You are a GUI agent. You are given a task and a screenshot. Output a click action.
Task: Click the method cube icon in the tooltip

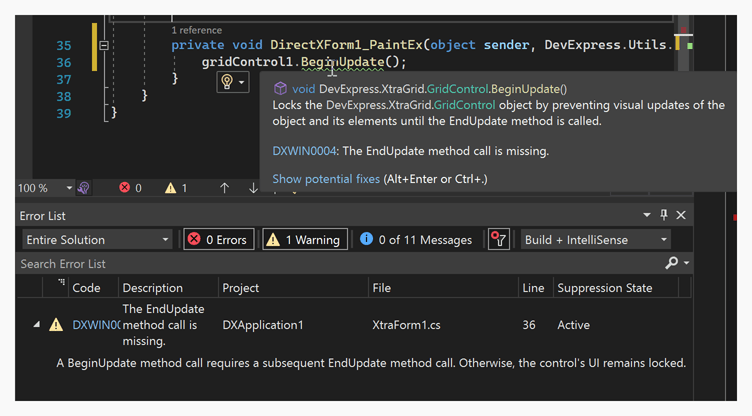pos(280,88)
